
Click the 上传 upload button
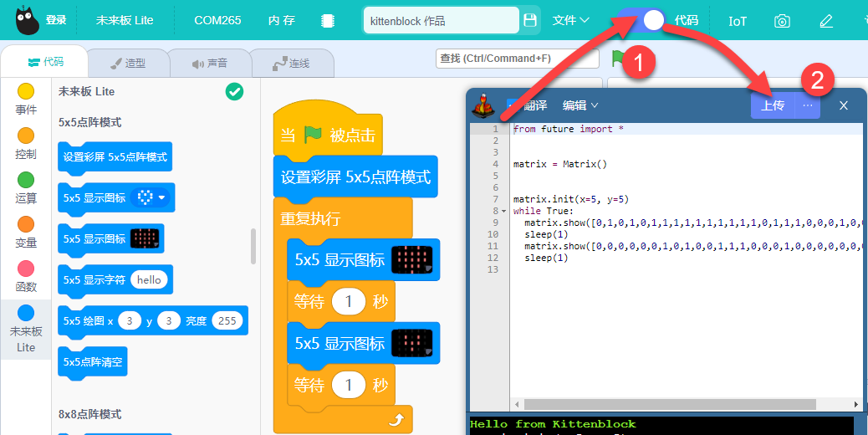coord(772,105)
